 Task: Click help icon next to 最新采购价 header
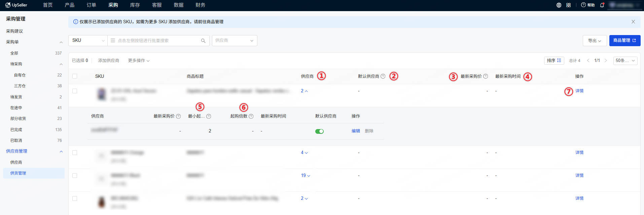486,76
